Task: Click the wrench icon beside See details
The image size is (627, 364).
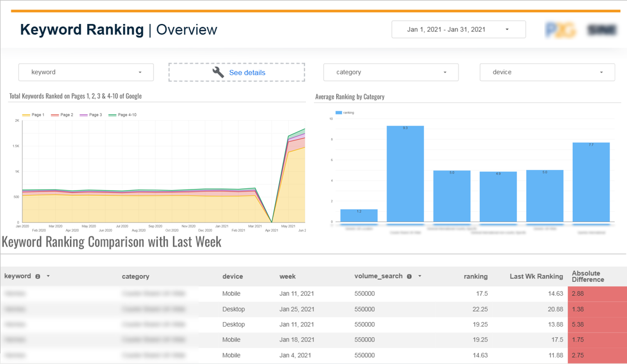Action: 218,72
